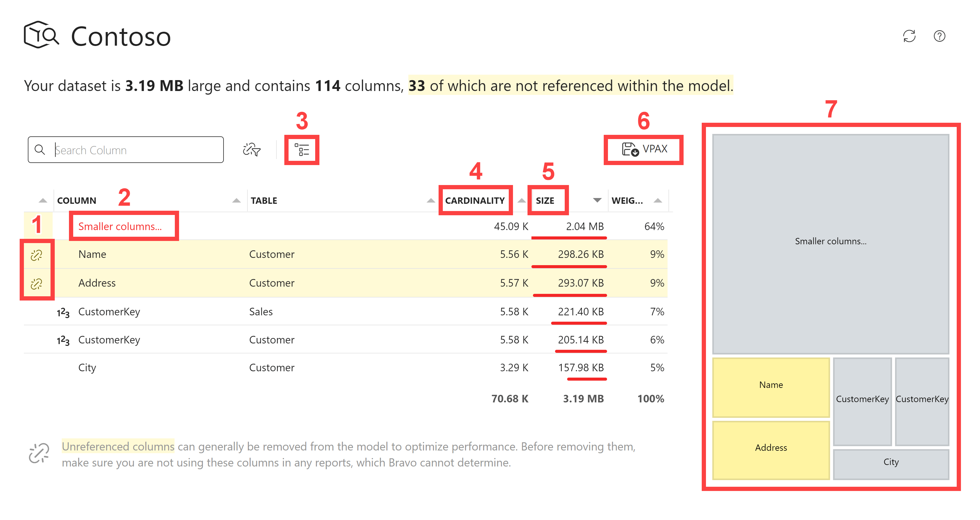980x520 pixels.
Task: Click the Contoso model analyze icon
Action: (41, 35)
